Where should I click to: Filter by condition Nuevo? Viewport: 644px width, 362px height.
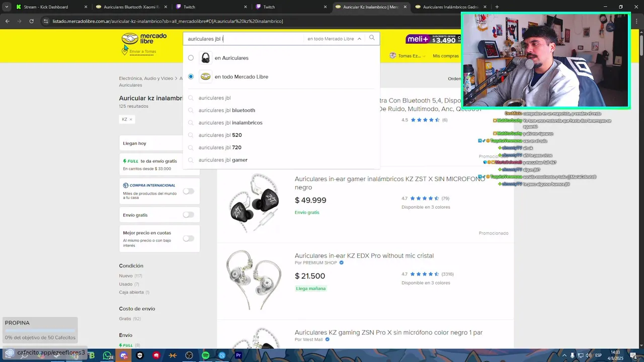point(126,276)
